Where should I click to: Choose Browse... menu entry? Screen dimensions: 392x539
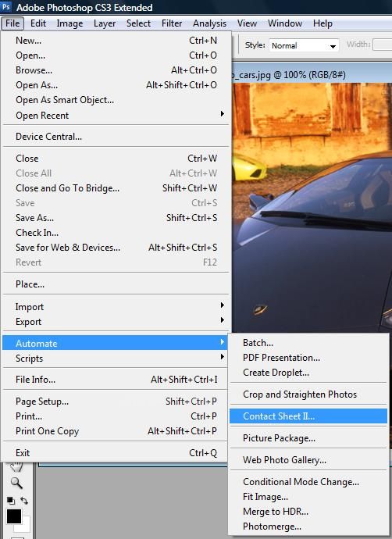[116, 70]
